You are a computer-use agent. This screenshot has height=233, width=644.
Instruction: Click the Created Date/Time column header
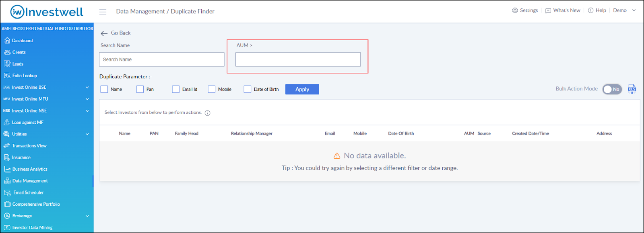click(530, 133)
